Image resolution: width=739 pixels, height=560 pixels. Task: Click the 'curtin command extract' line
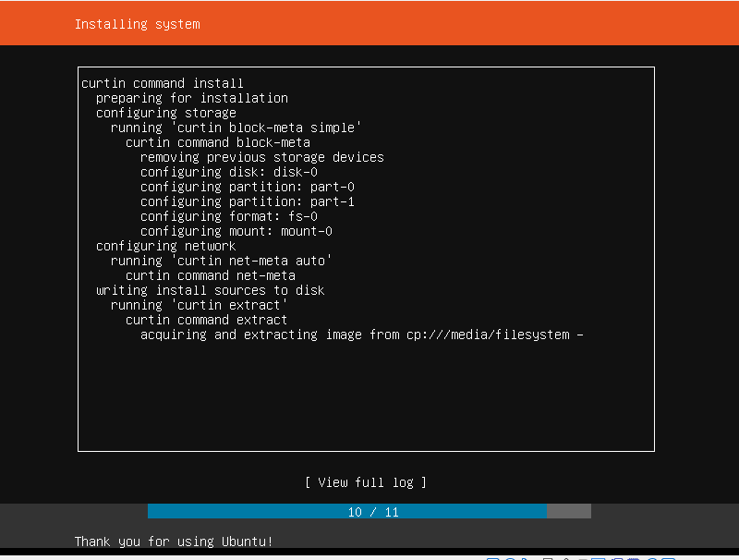click(206, 320)
